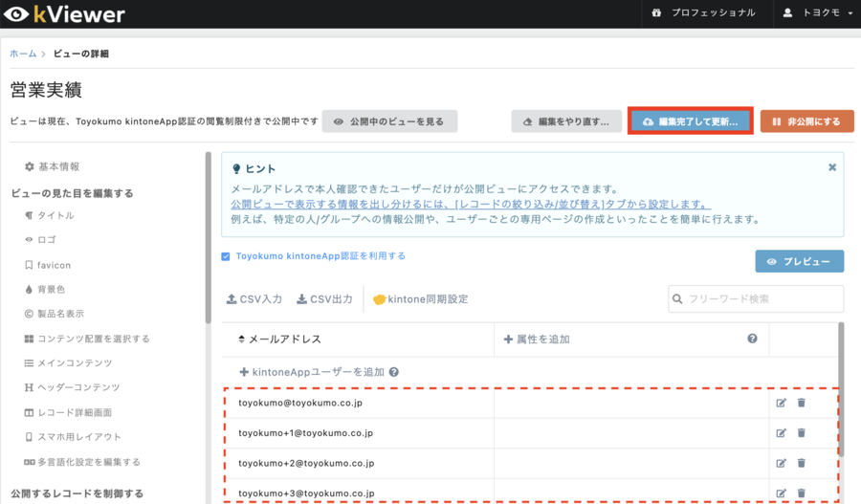
Task: Click 公開中のビューを見る button
Action: click(x=389, y=121)
